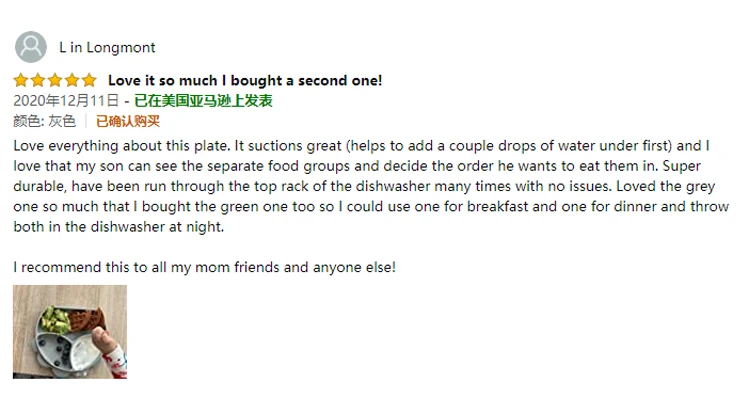The width and height of the screenshot is (750, 400).
Task: Open the review titled "Love it so much I bought a second one!"
Action: pyautogui.click(x=245, y=80)
